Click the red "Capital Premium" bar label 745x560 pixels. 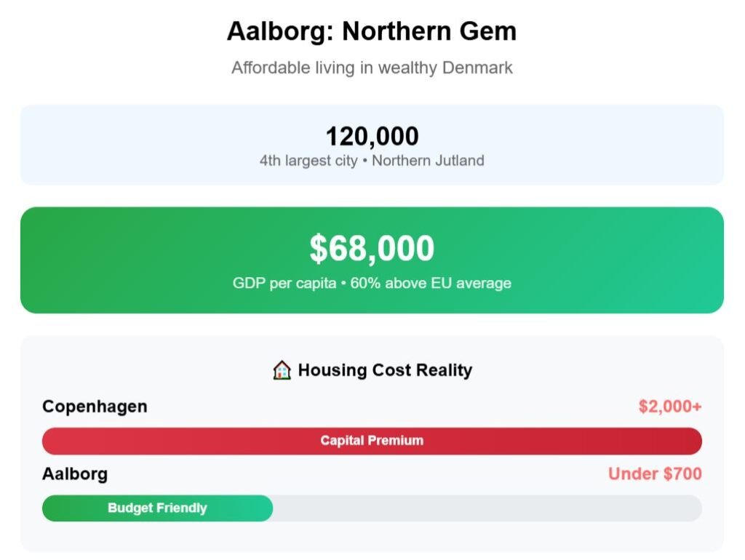(372, 441)
